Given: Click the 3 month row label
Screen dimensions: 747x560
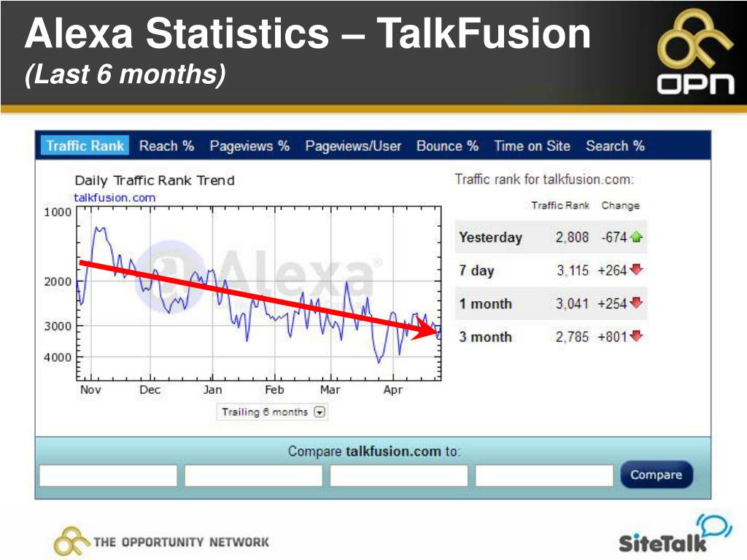Looking at the screenshot, I should 485,337.
